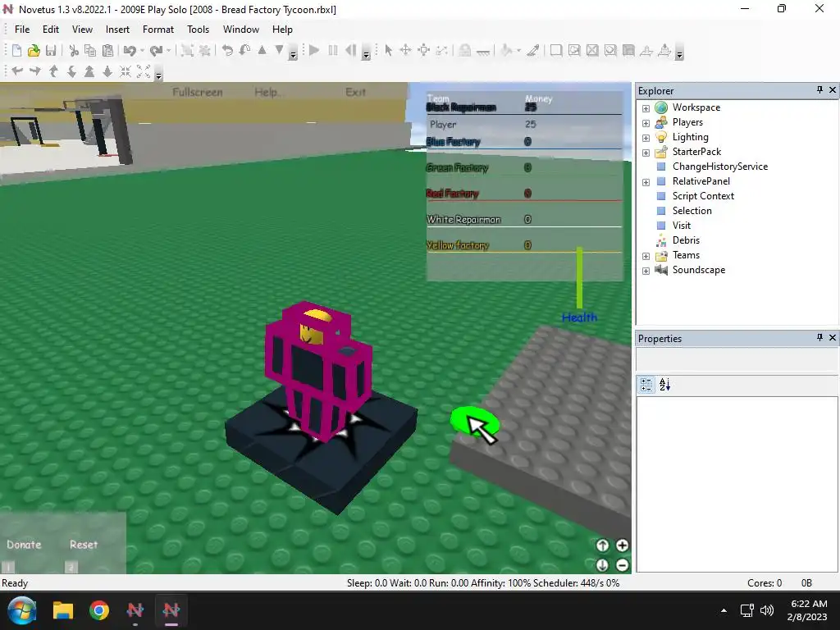The height and width of the screenshot is (630, 840).
Task: Copy selection with the Copy icon
Action: [90, 50]
